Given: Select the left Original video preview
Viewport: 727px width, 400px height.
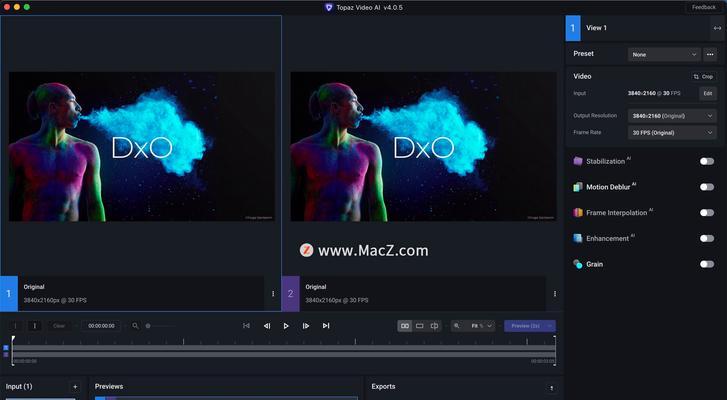Looking at the screenshot, I should (x=142, y=146).
